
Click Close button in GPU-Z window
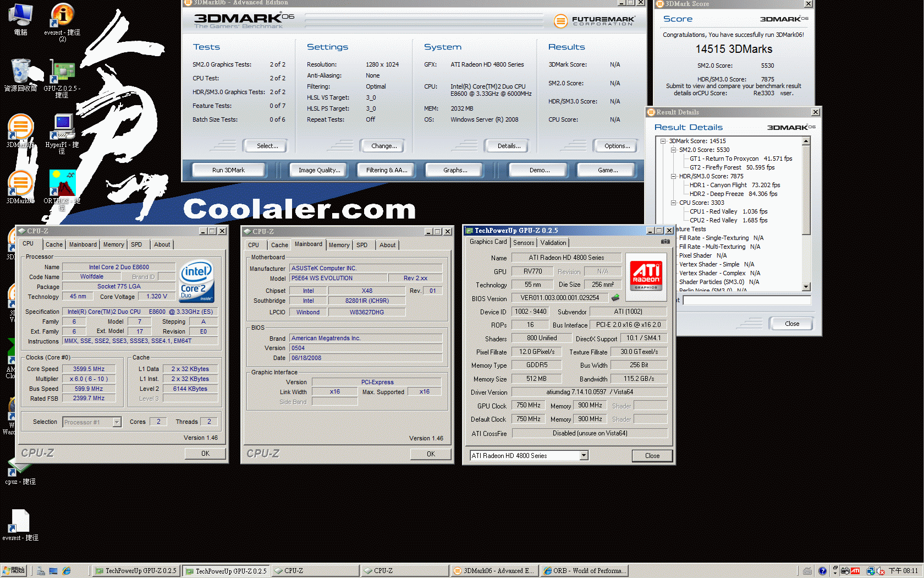652,456
